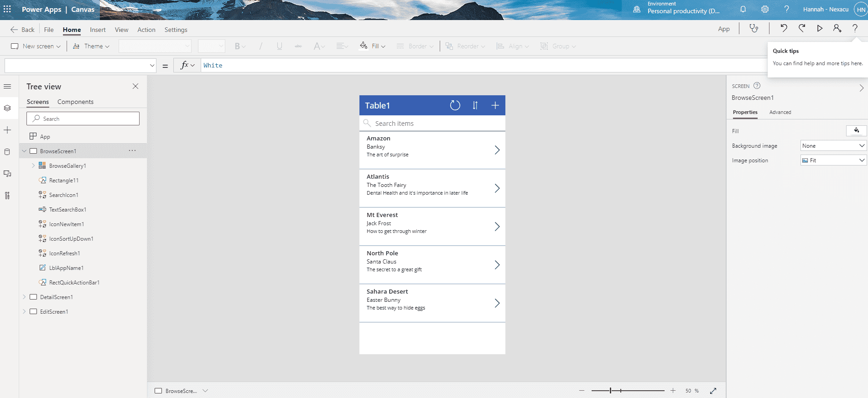The width and height of the screenshot is (868, 398).
Task: Expand the BrowseGallery1 node
Action: (x=33, y=165)
